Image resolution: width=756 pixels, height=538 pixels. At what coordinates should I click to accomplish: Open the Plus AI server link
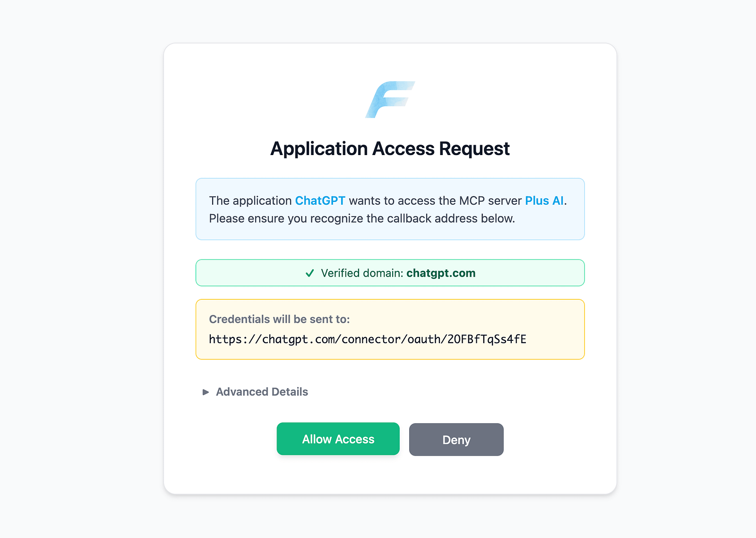tap(544, 201)
